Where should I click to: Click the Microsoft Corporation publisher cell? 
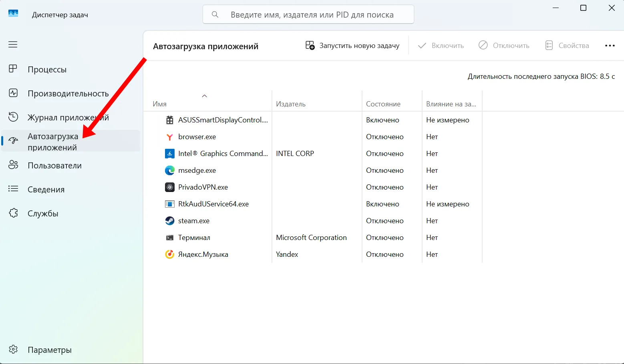coord(311,238)
